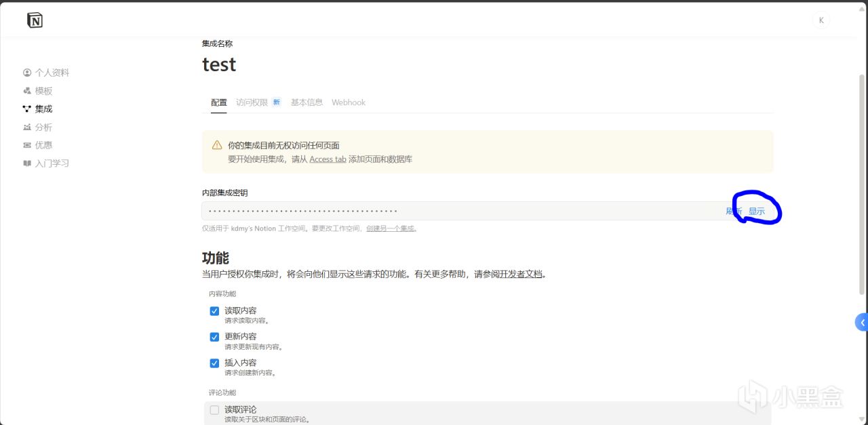The height and width of the screenshot is (425, 868).
Task: Uncheck the 更新内容 checkbox
Action: coord(214,337)
